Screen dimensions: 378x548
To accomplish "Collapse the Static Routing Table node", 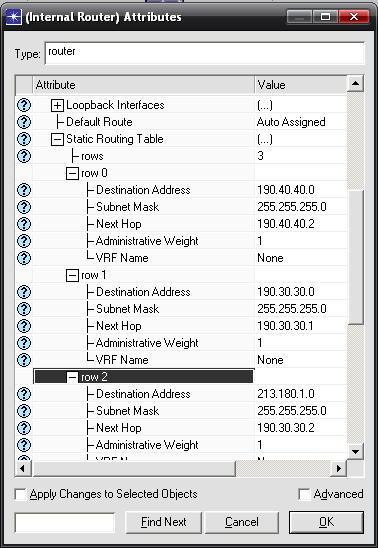I will point(57,139).
